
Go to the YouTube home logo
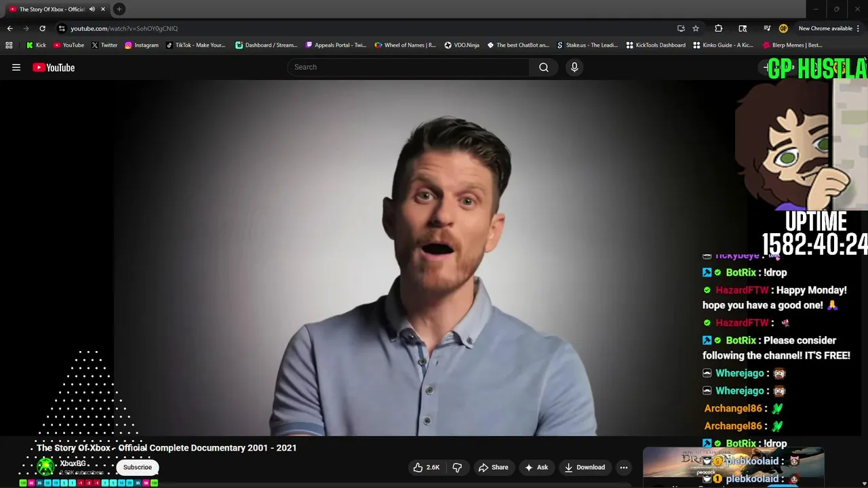tap(54, 67)
